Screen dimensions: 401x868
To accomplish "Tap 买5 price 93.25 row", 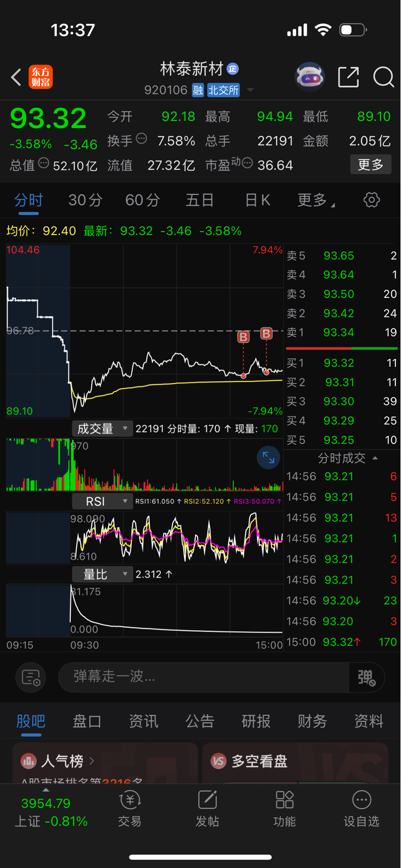I will point(342,440).
